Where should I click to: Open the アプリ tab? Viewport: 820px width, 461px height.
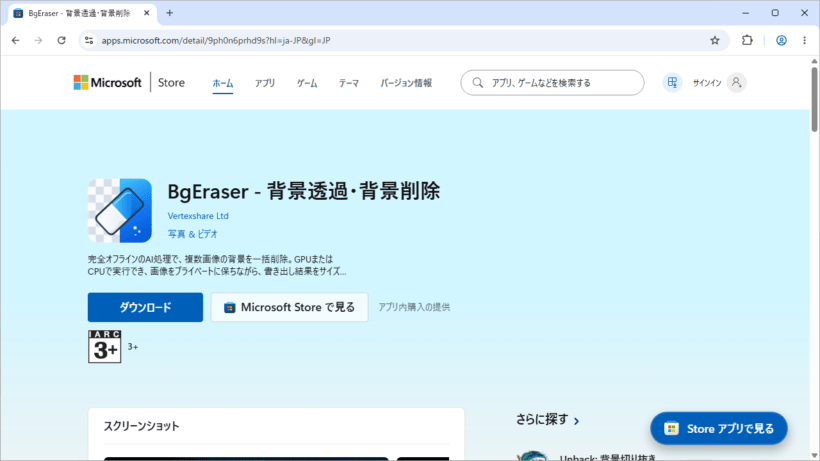pyautogui.click(x=265, y=83)
